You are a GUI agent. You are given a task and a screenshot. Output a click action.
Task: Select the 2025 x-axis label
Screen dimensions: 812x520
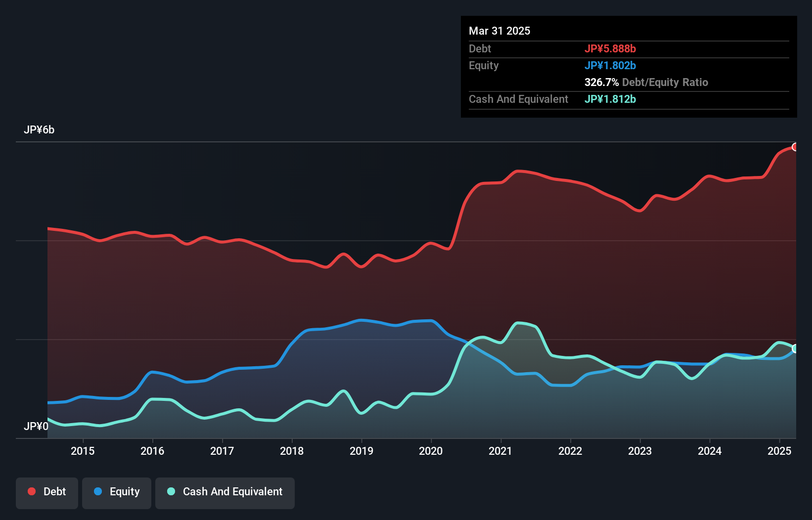point(779,451)
